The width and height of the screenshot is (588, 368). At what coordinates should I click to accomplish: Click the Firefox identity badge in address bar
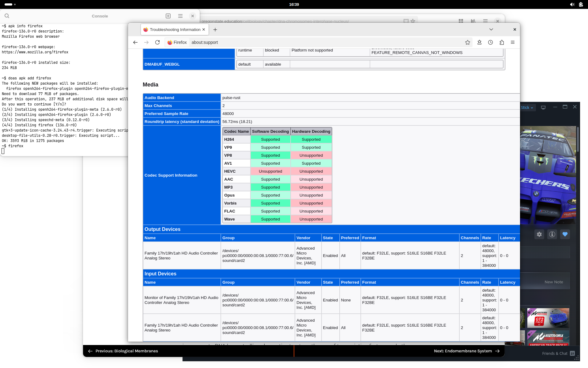click(177, 42)
